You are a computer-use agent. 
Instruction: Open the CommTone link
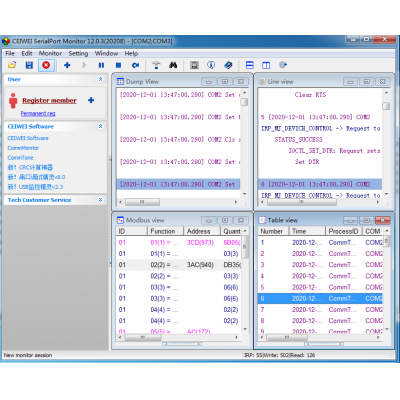(x=20, y=157)
